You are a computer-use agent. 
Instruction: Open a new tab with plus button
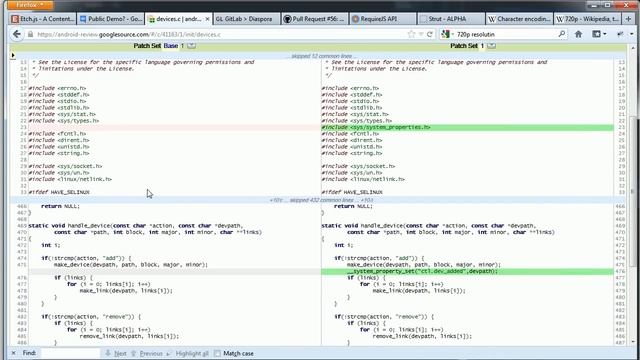[628, 19]
